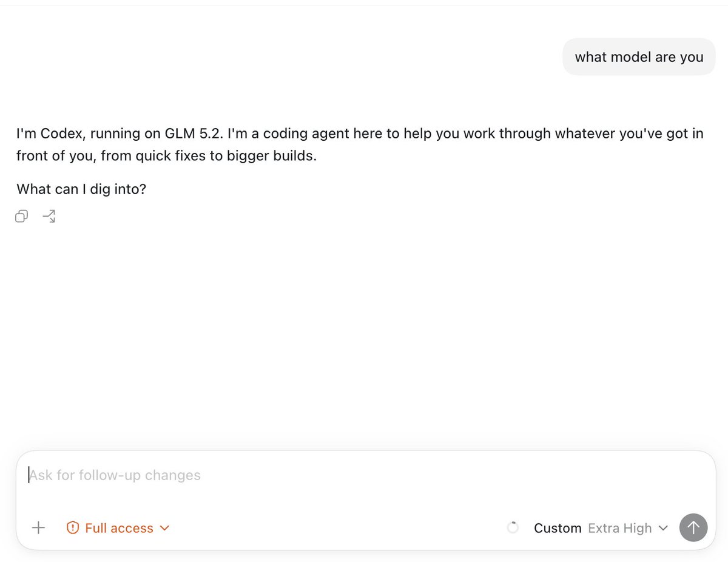728x562 pixels.
Task: Expand the chevron after Extra High
Action: click(663, 528)
